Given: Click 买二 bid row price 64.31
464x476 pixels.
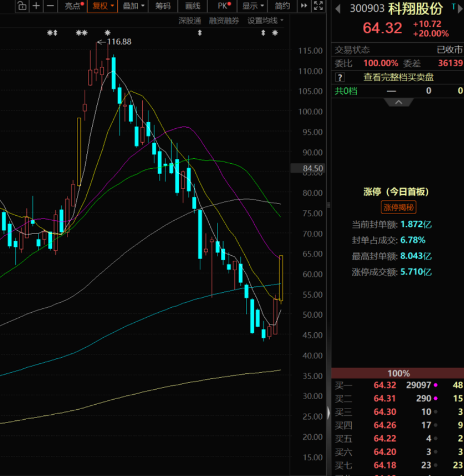Looking at the screenshot, I should pyautogui.click(x=385, y=399).
